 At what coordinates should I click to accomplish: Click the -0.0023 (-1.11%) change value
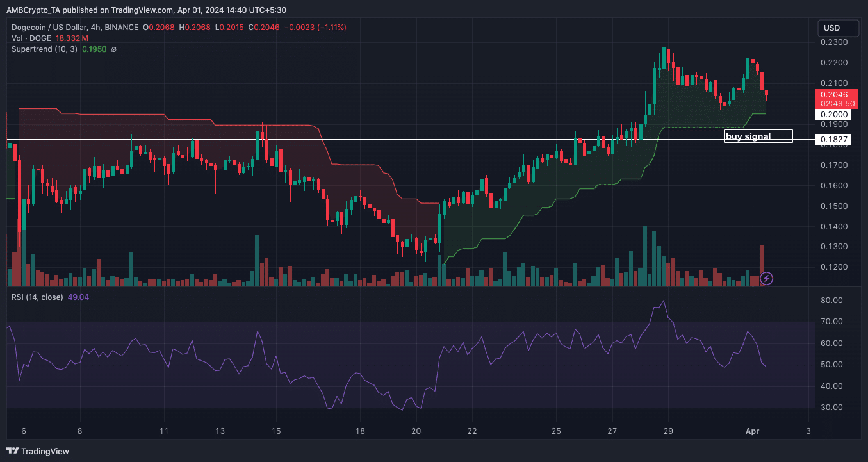[316, 28]
